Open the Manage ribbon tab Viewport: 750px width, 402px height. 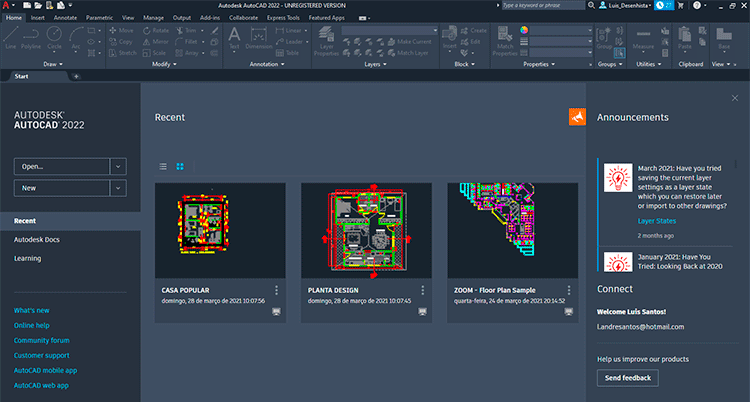pyautogui.click(x=154, y=18)
